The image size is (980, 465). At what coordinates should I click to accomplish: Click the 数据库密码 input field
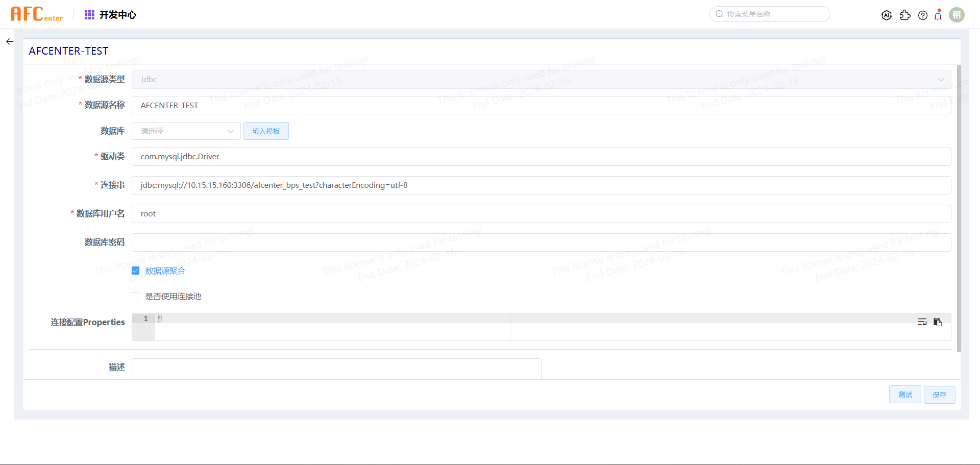541,242
